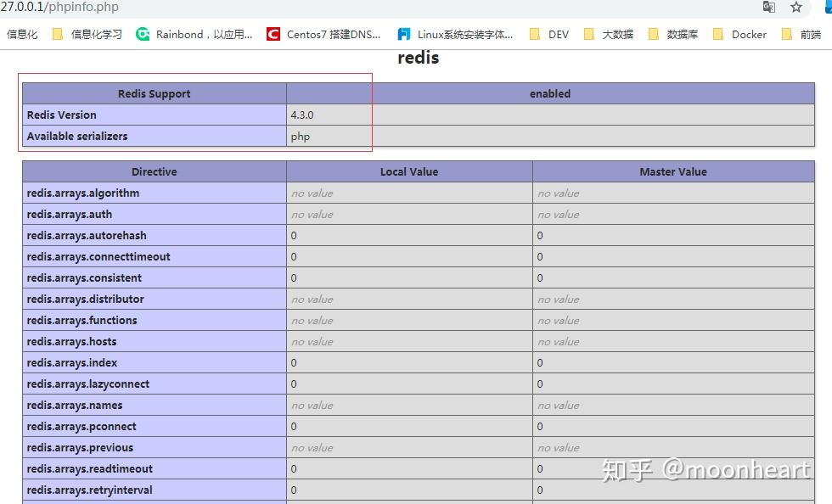The width and height of the screenshot is (832, 504).
Task: Click the Rainbond favicon on the bookmarks bar
Action: tap(143, 34)
